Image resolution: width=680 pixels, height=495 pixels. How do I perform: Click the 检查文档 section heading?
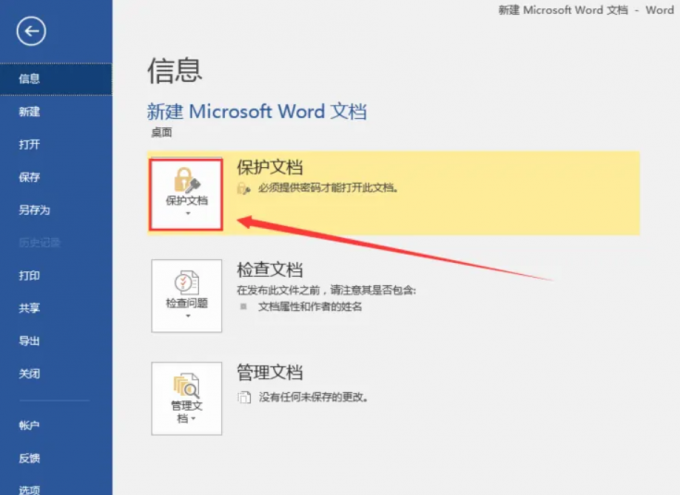pyautogui.click(x=270, y=269)
